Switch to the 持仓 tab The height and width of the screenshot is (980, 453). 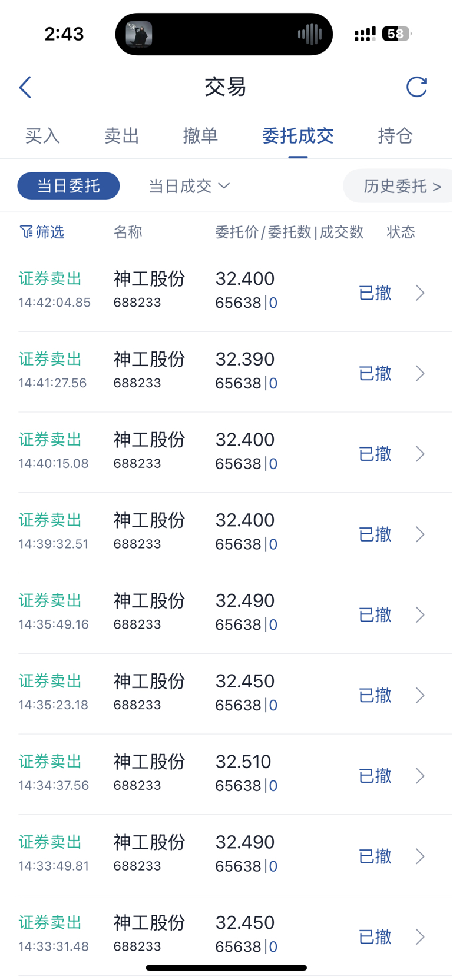pos(395,136)
